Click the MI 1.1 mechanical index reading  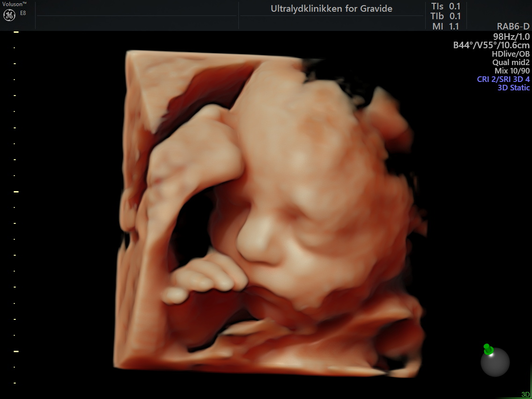pyautogui.click(x=445, y=26)
